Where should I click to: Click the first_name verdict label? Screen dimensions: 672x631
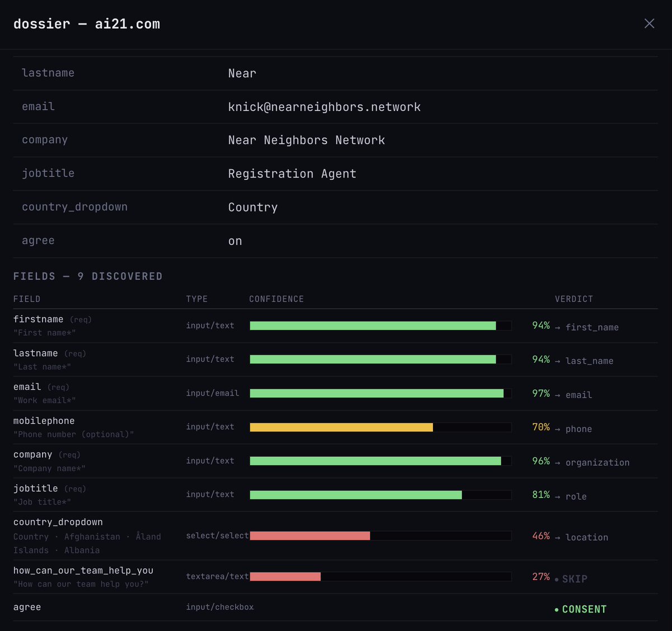(x=592, y=328)
